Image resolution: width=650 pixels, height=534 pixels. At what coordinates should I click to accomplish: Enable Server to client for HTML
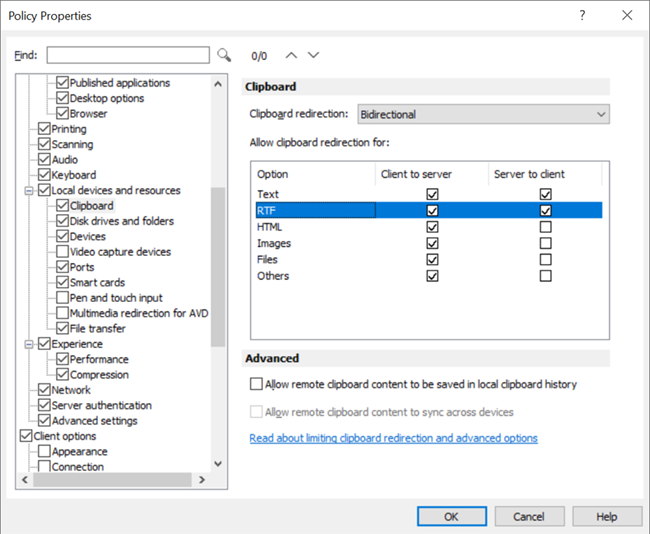click(x=545, y=227)
